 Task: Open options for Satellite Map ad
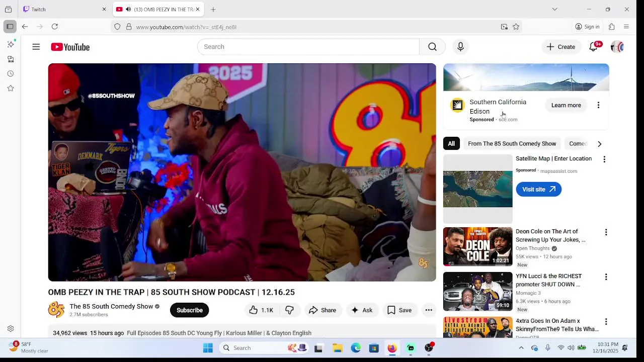tap(604, 159)
